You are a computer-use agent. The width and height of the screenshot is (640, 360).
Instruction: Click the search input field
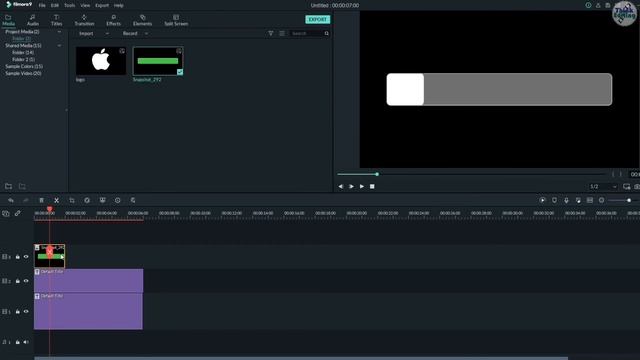[x=306, y=33]
